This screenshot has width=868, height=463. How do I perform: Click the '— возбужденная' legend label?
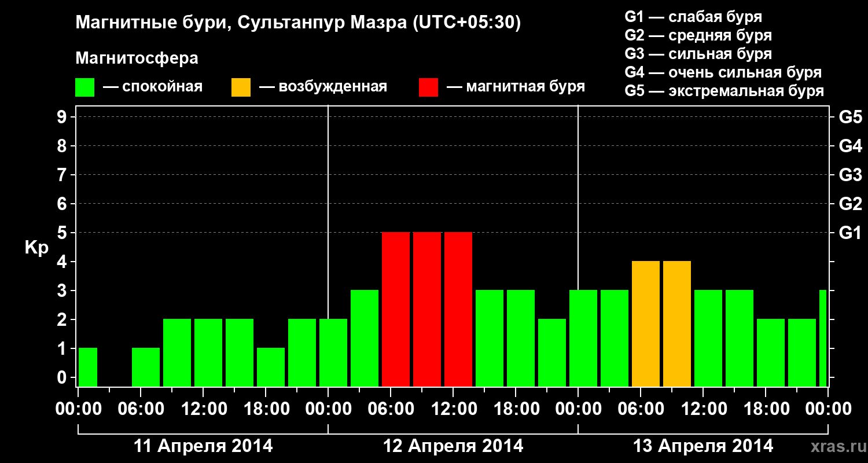pos(323,87)
